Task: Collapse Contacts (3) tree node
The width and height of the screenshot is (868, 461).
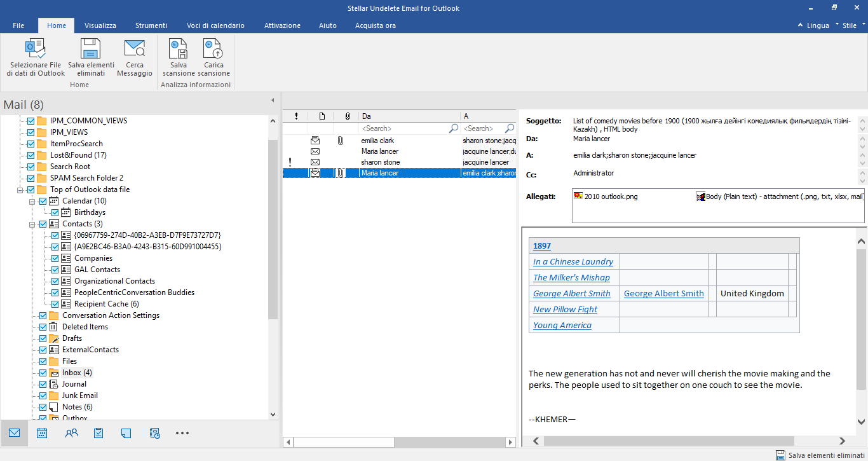Action: (x=32, y=224)
